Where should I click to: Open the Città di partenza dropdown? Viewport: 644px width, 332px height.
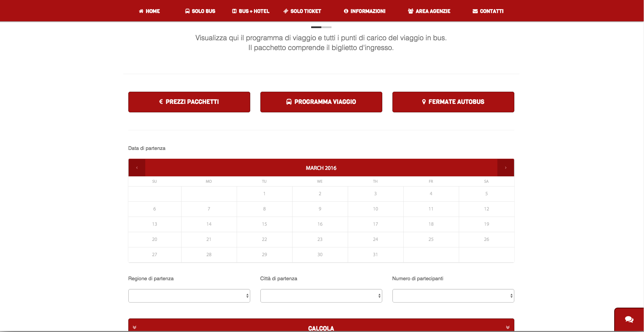click(x=321, y=296)
